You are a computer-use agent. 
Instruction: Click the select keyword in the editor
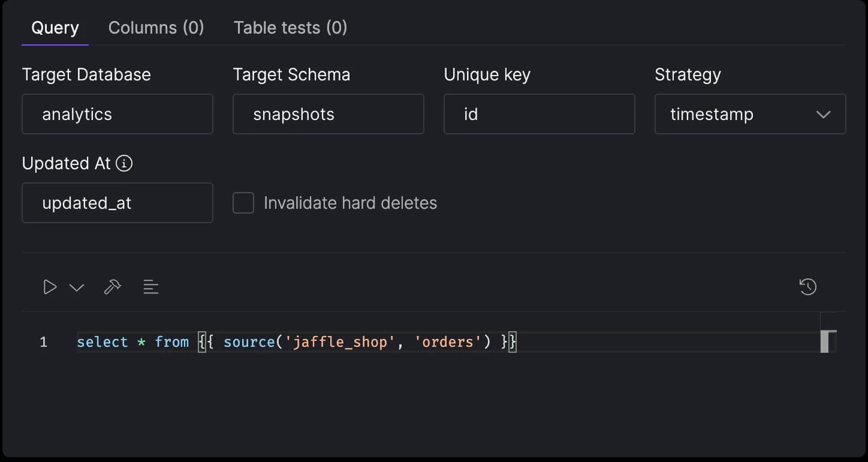point(103,342)
